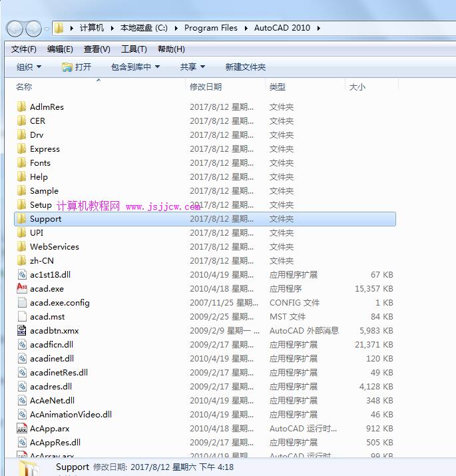Click the Support folder icon

(x=21, y=218)
